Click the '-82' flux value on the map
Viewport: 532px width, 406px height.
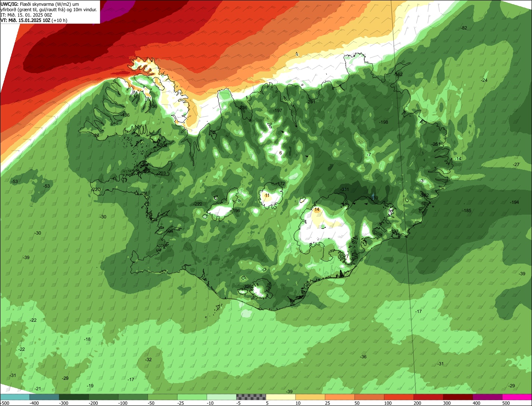[464, 28]
